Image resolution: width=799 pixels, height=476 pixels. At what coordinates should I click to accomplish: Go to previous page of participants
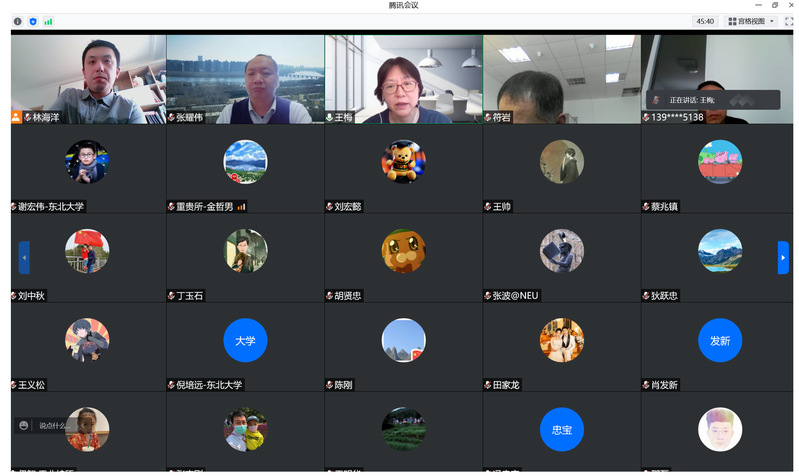pyautogui.click(x=24, y=257)
